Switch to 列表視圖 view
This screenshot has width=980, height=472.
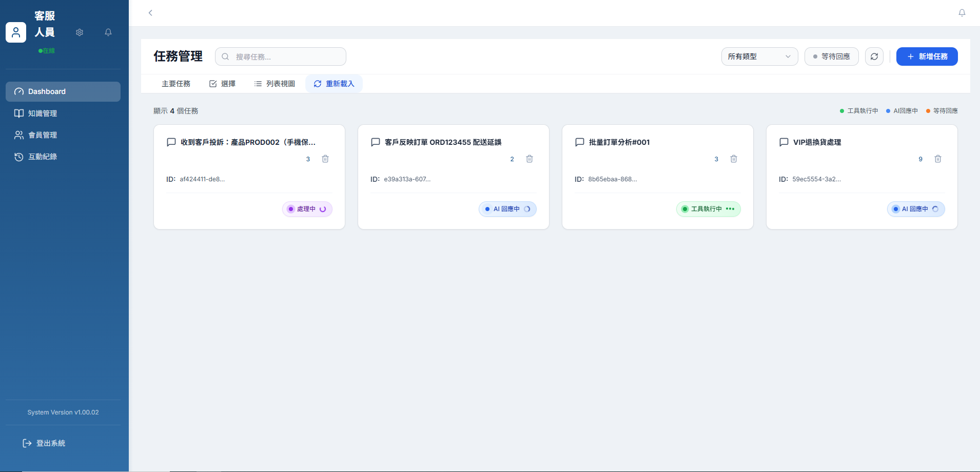tap(275, 83)
